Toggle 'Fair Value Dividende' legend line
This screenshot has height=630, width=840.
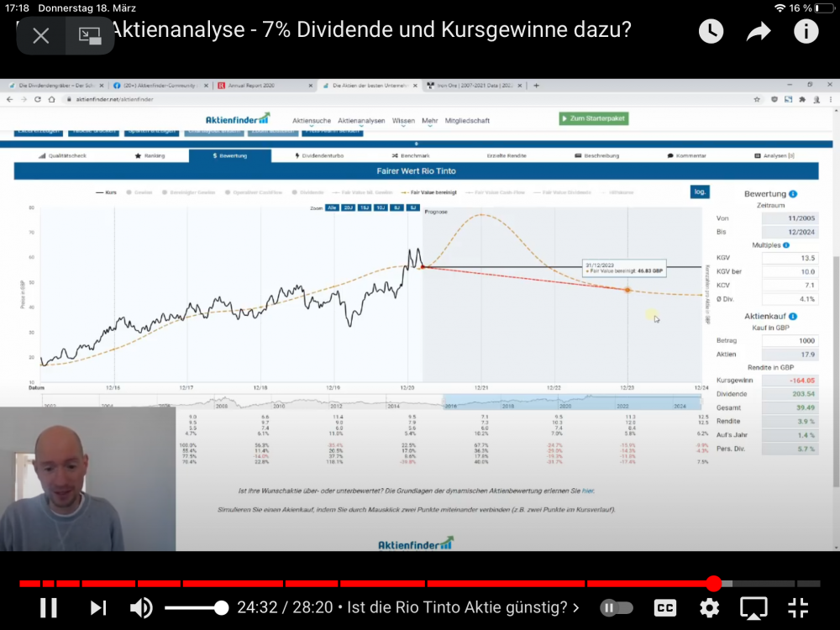(563, 192)
